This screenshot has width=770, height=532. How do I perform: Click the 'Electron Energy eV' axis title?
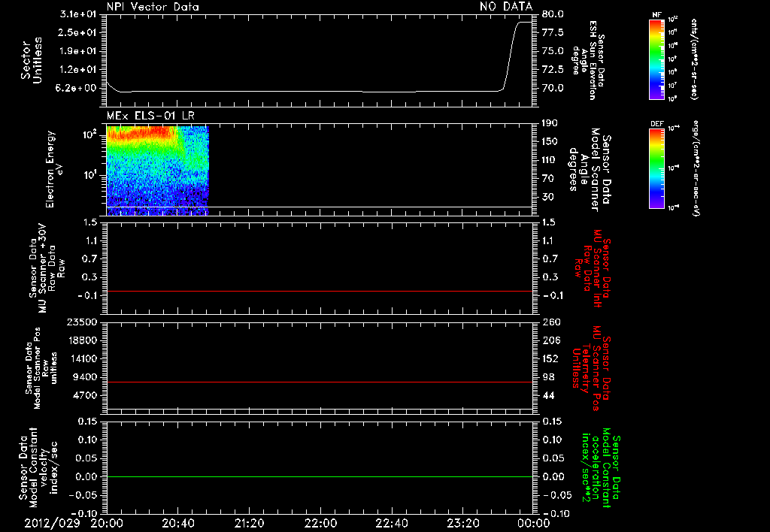click(x=53, y=169)
